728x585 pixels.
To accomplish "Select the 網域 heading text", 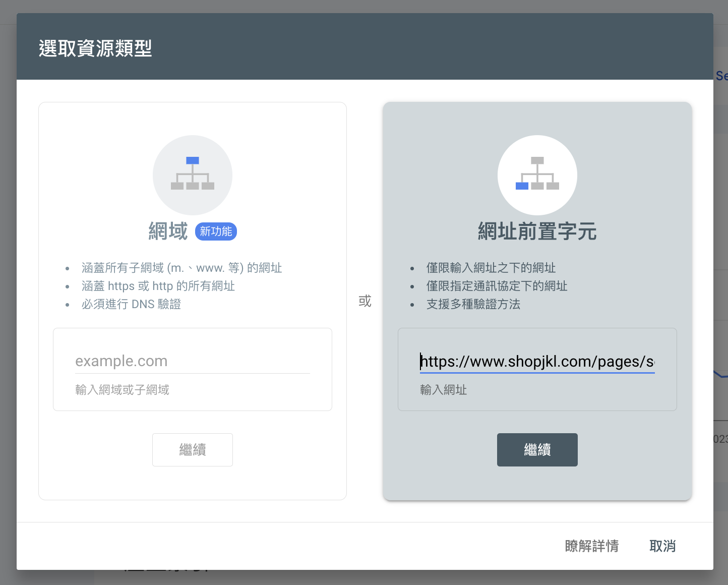I will [168, 231].
